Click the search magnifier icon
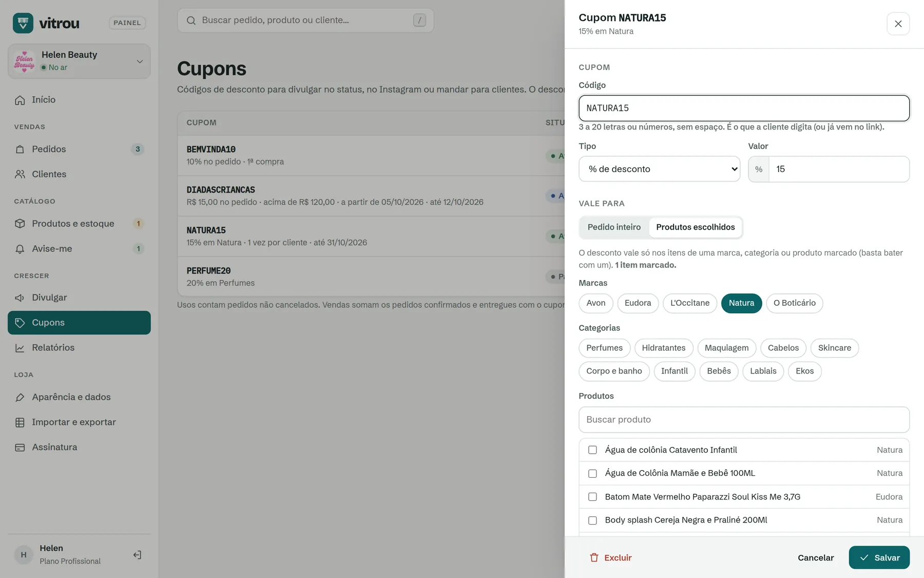 [191, 21]
